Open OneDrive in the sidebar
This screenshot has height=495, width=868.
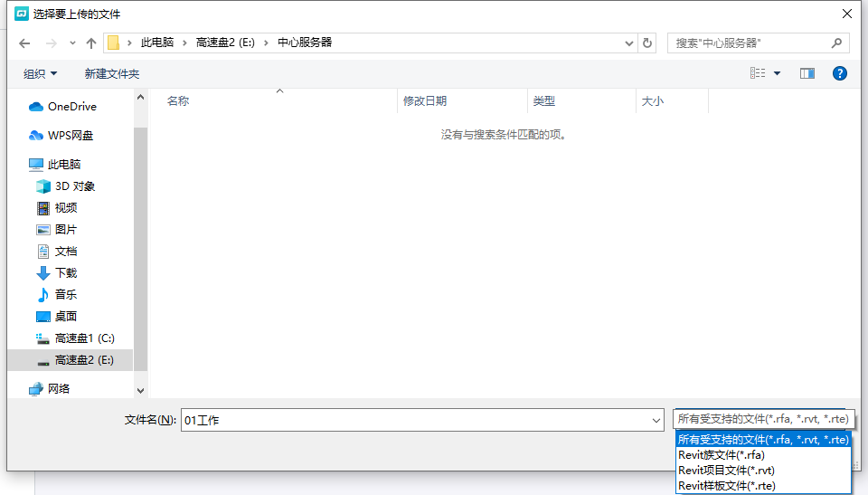pyautogui.click(x=71, y=107)
